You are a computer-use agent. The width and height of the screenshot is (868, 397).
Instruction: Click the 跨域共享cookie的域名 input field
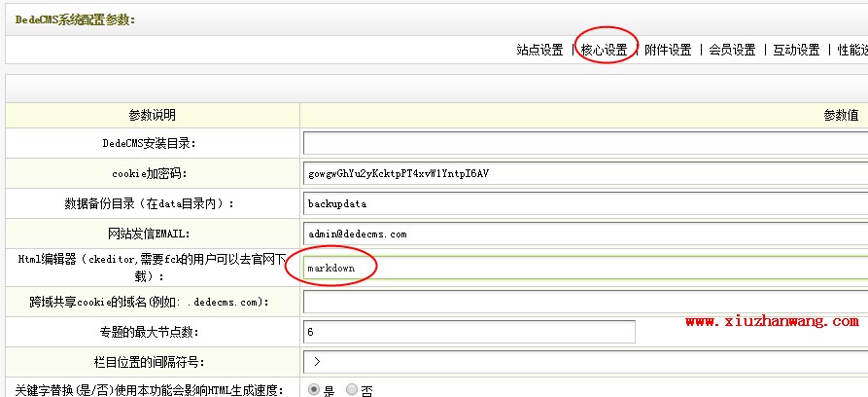pos(583,302)
